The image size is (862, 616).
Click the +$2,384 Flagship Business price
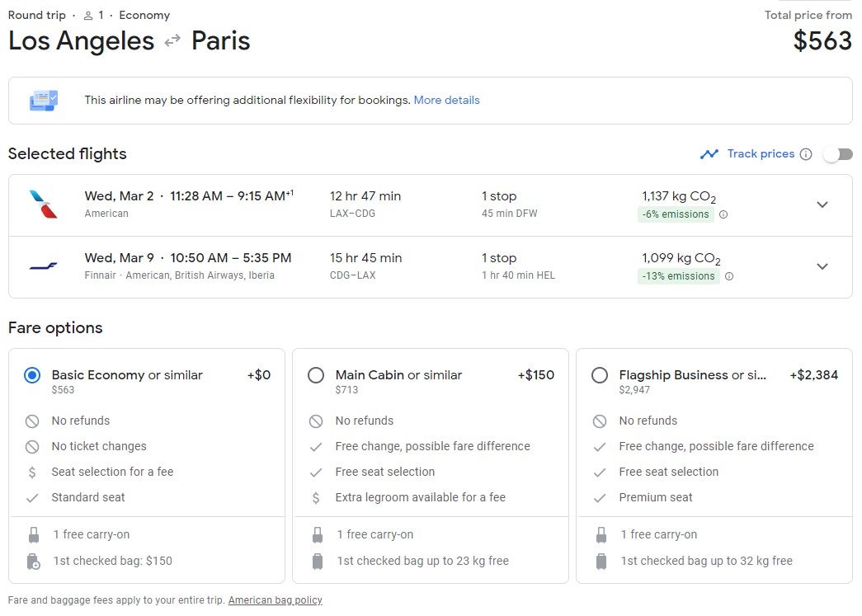click(814, 374)
